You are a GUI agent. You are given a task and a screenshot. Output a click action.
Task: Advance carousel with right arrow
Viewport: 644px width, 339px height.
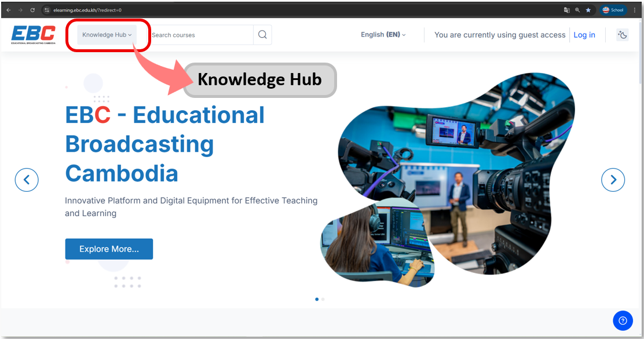tap(613, 180)
